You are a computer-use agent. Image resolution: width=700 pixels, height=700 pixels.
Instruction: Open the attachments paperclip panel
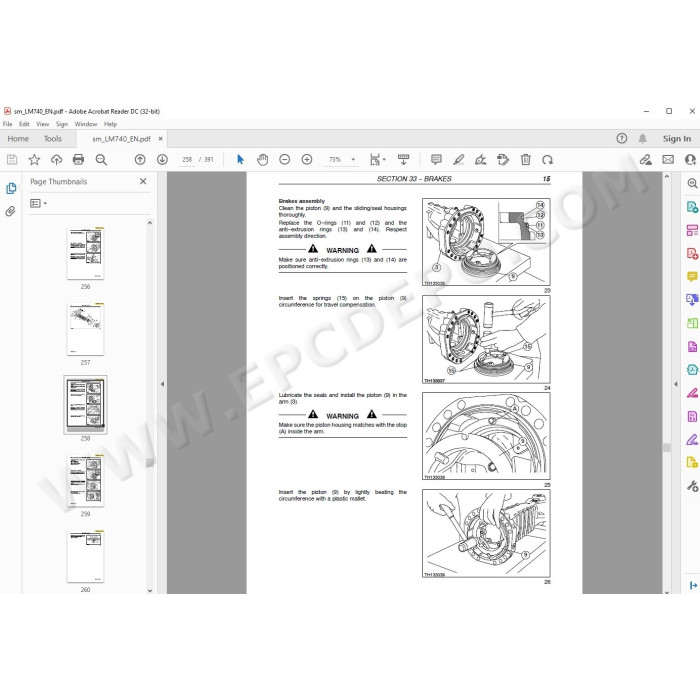pyautogui.click(x=10, y=211)
